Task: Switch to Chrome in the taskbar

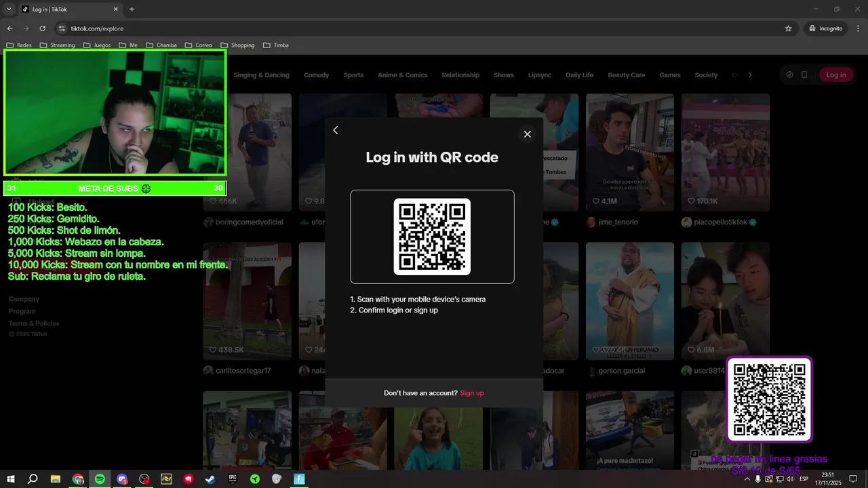Action: tap(78, 479)
